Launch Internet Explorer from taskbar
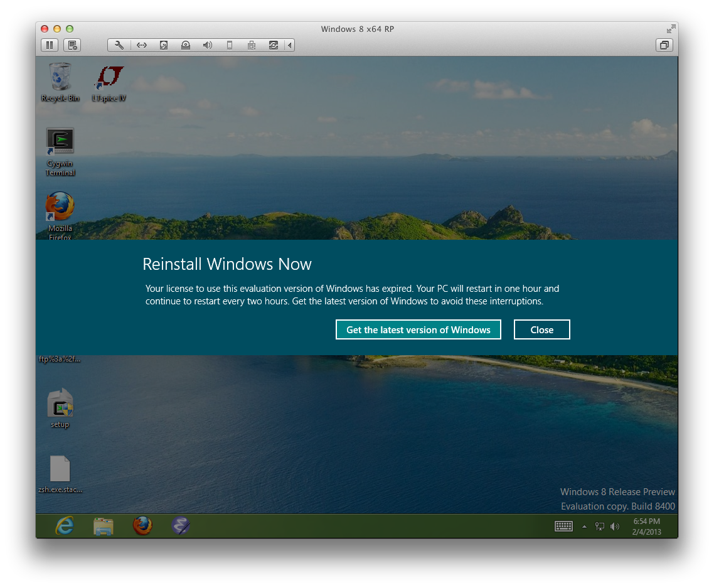Image resolution: width=714 pixels, height=588 pixels. [x=65, y=526]
